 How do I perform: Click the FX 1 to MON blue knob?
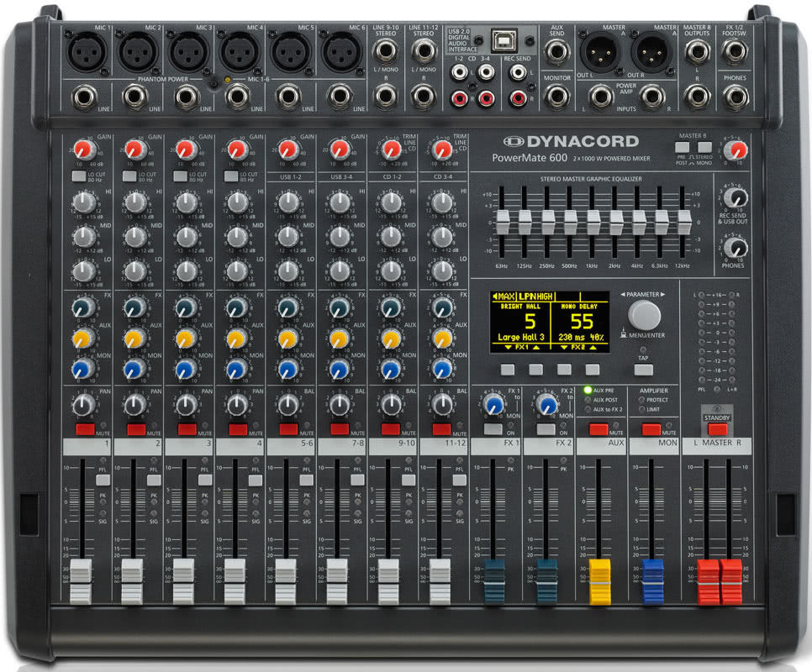tap(493, 405)
